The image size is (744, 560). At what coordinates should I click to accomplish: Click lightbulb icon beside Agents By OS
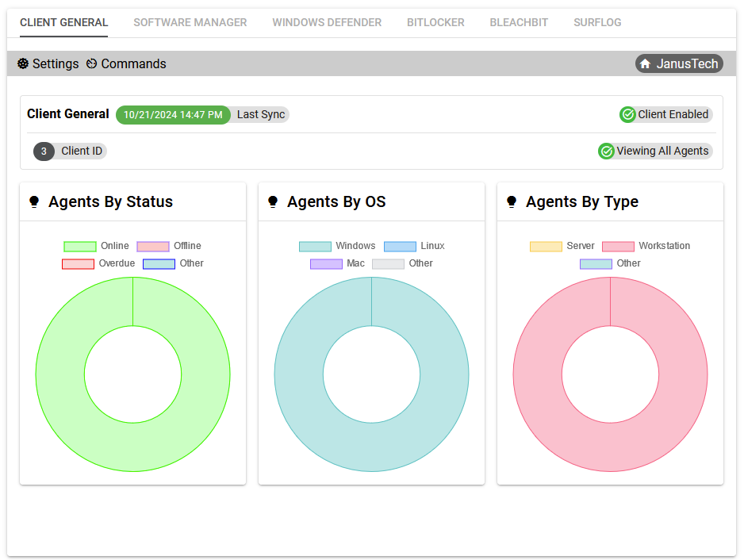(x=273, y=201)
